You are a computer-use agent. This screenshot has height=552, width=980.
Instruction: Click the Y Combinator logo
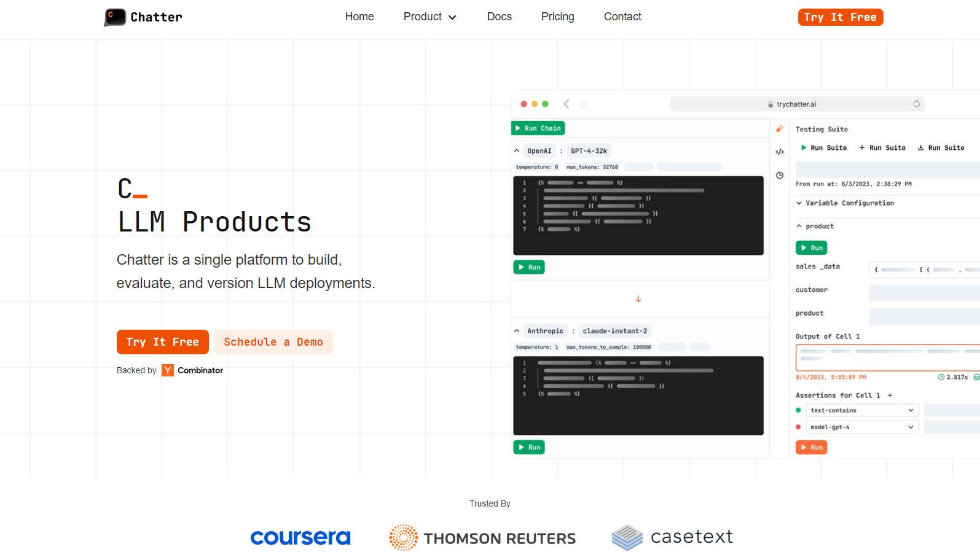tap(168, 370)
